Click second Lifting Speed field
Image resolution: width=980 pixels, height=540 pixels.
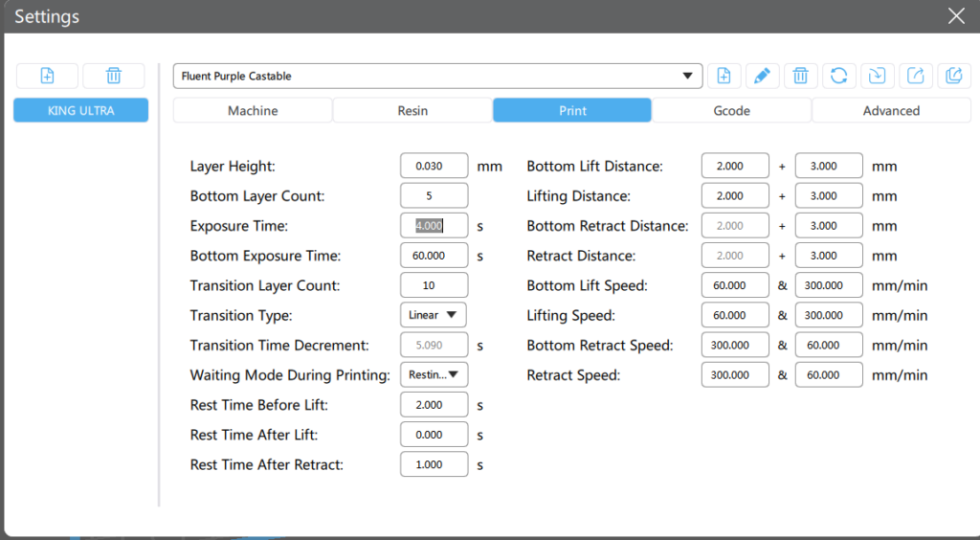[829, 315]
